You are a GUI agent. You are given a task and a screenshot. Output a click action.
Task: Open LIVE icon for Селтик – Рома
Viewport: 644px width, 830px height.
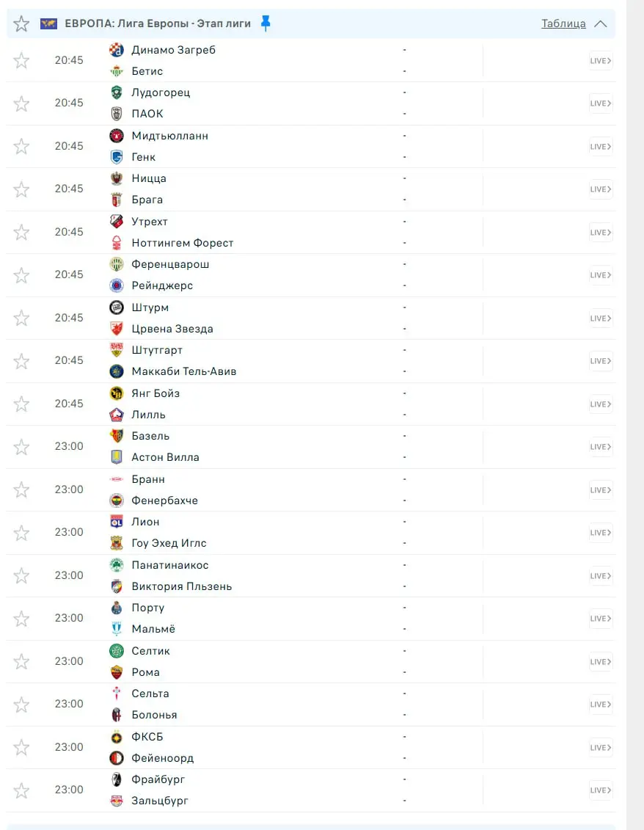point(601,662)
